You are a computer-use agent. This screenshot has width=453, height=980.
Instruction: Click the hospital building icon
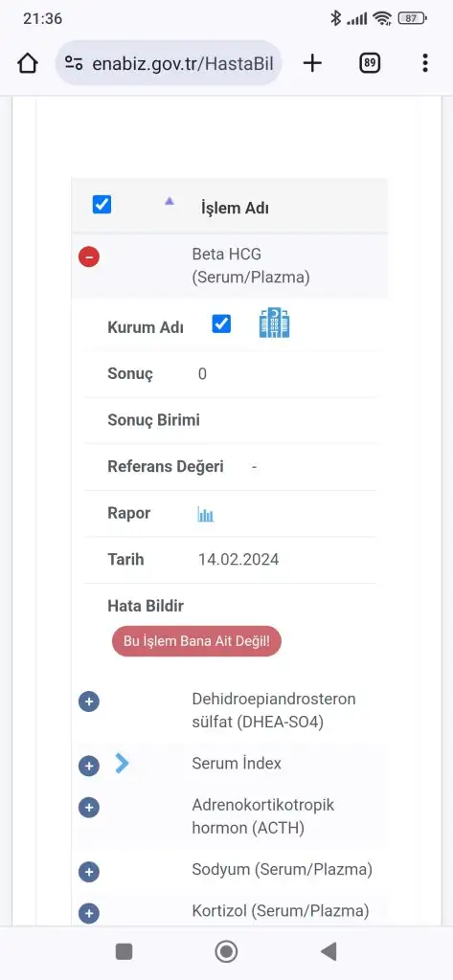pos(274,323)
